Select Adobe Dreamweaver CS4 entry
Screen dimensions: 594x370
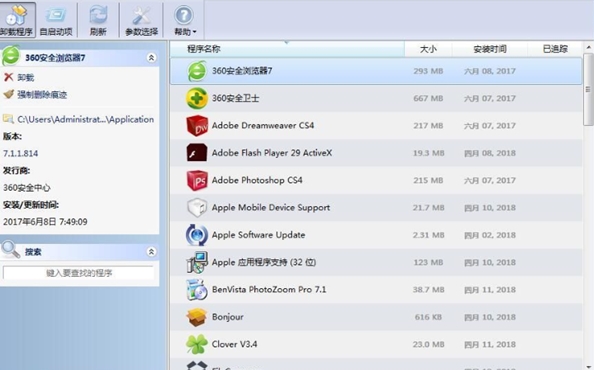tap(263, 126)
